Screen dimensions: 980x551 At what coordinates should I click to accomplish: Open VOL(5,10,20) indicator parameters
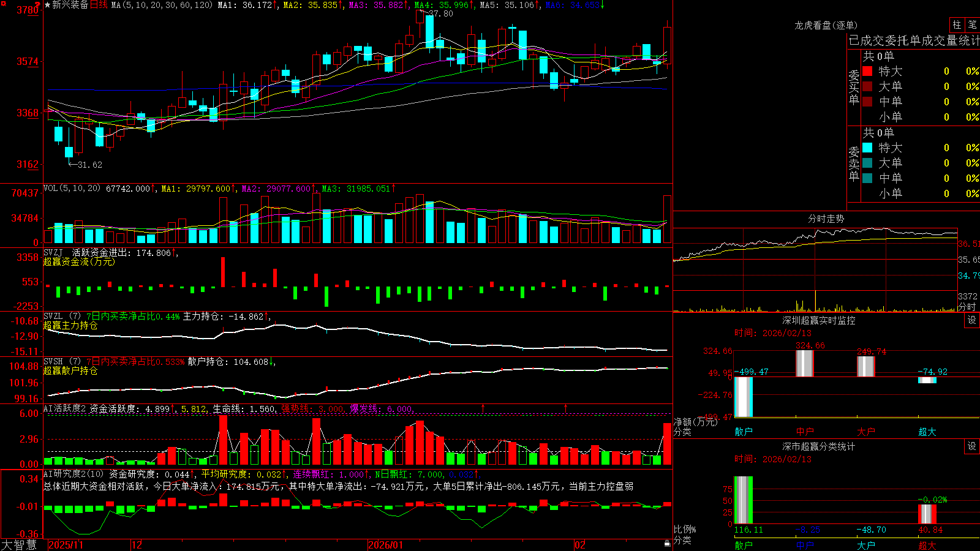click(72, 188)
